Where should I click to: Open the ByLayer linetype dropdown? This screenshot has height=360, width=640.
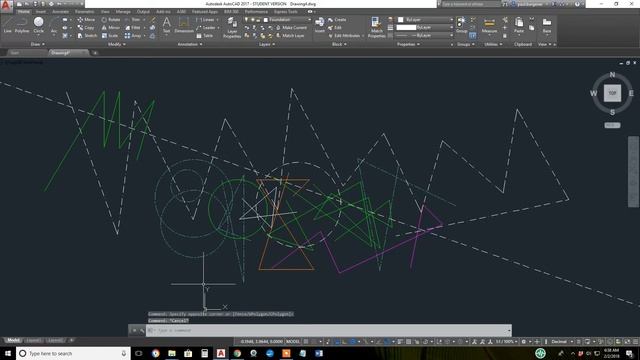425,36
